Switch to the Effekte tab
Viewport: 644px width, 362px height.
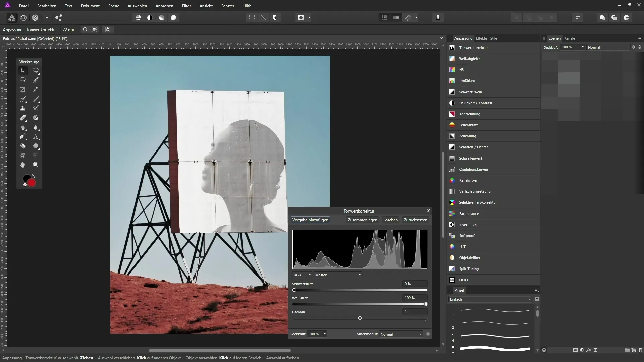point(481,38)
